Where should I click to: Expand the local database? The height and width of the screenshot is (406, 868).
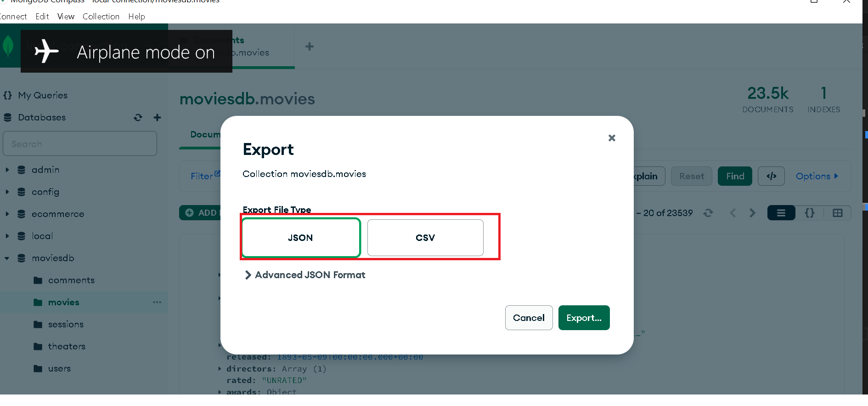(x=7, y=236)
